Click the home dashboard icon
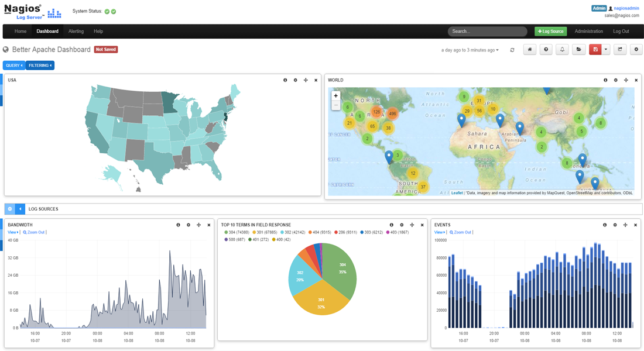This screenshot has height=351, width=644. coord(530,50)
